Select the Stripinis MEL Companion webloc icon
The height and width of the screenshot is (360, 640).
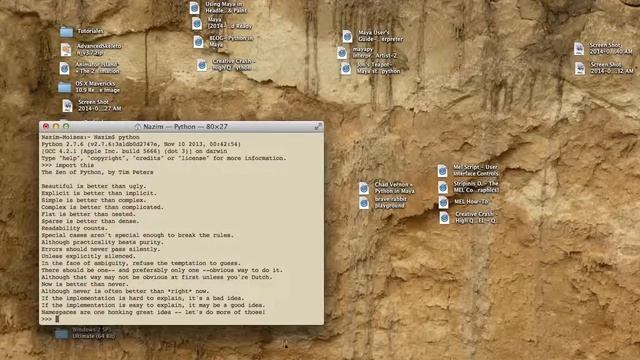(443, 187)
